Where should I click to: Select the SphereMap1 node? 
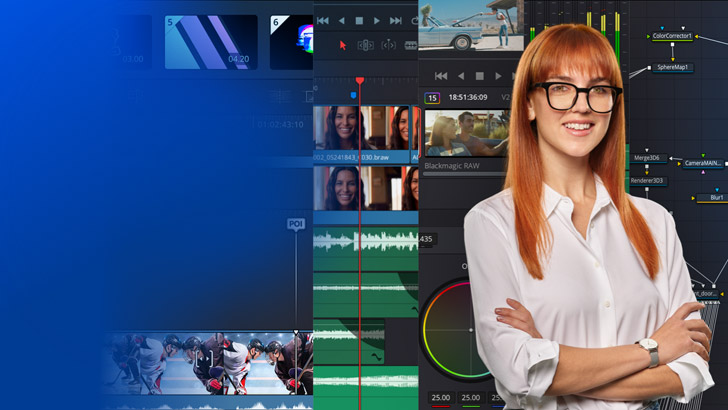click(x=672, y=67)
